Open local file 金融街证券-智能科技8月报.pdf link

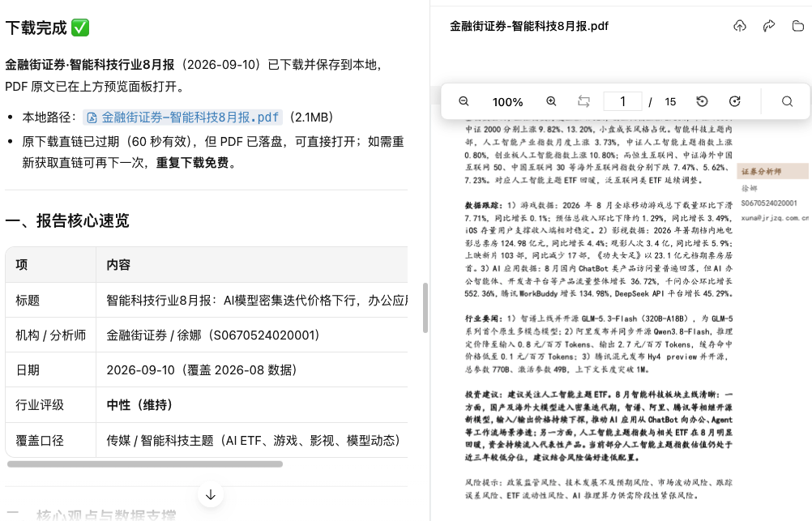[183, 117]
